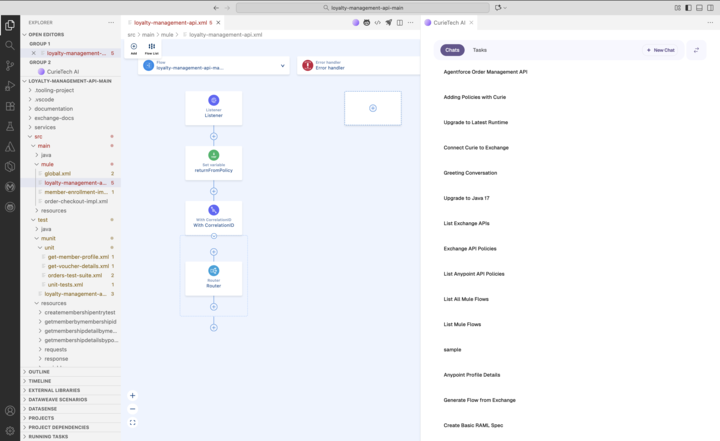Image resolution: width=720 pixels, height=441 pixels.
Task: Click mule breadcrumb segment
Action: click(167, 35)
